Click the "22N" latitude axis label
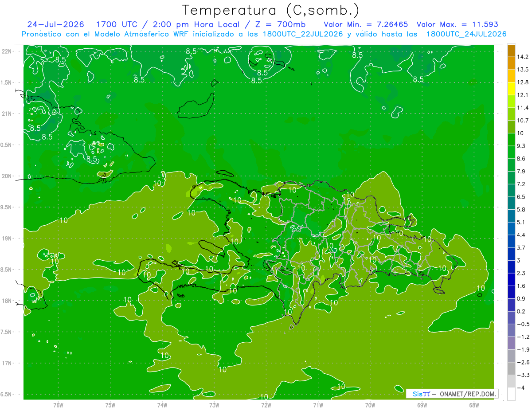532x411 pixels. pos(7,51)
